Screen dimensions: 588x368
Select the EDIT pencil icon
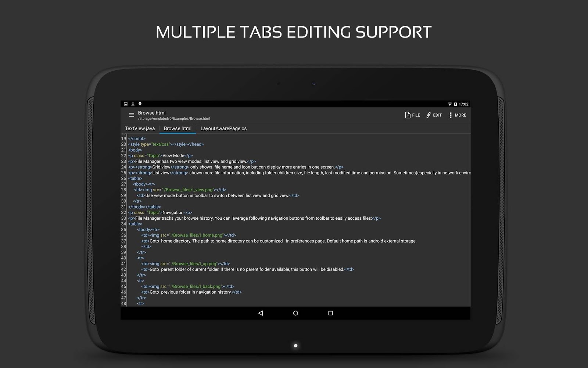pyautogui.click(x=429, y=115)
